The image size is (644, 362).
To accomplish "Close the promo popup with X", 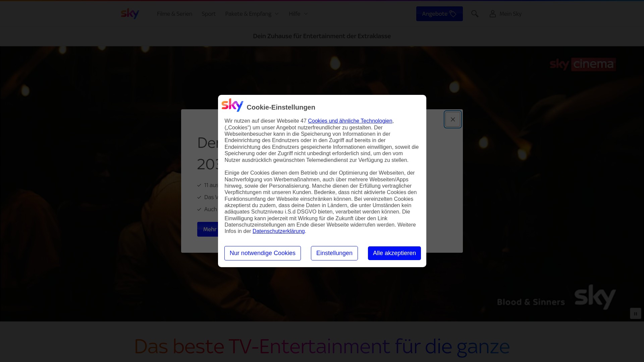I will click(x=453, y=119).
